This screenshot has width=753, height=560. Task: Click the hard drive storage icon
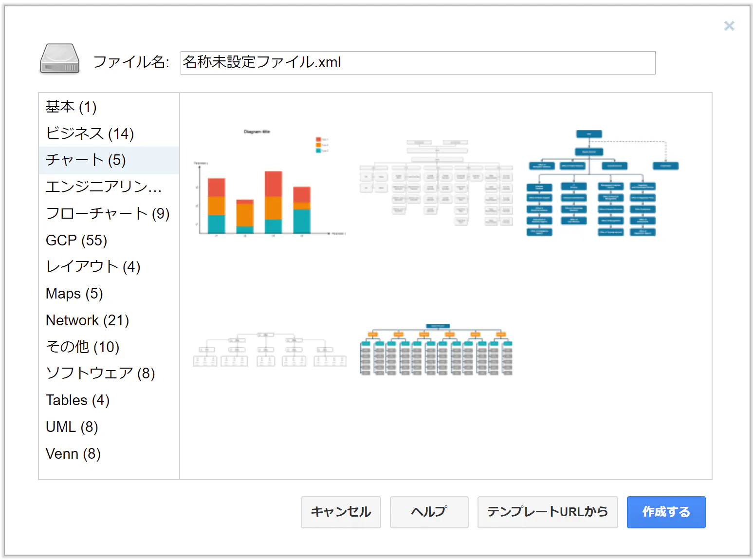click(x=59, y=59)
